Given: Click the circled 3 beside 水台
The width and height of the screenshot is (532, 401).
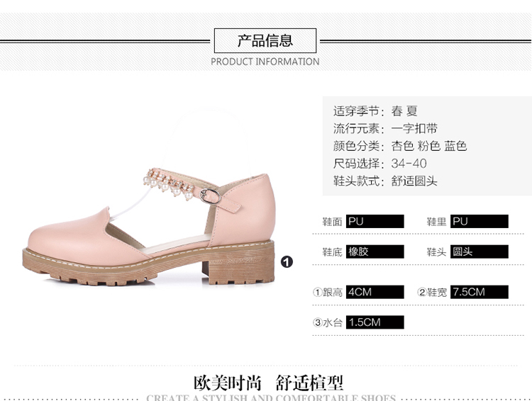Looking at the screenshot, I should pyautogui.click(x=317, y=322).
